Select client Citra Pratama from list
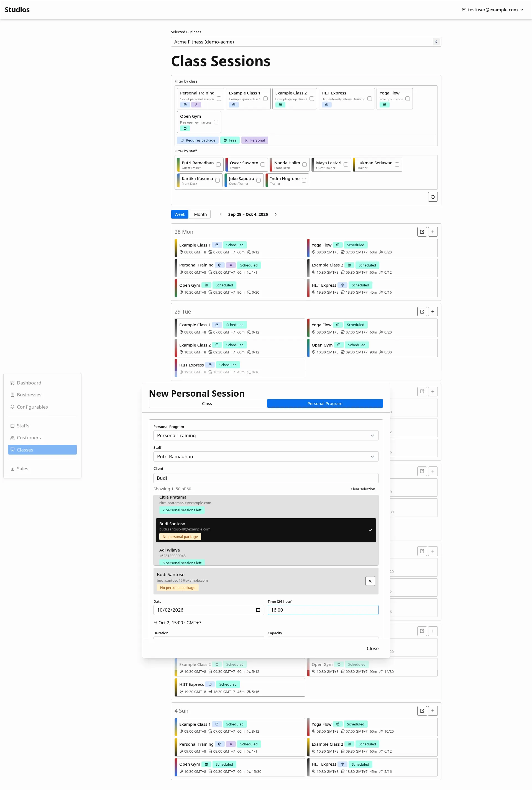 pyautogui.click(x=266, y=505)
